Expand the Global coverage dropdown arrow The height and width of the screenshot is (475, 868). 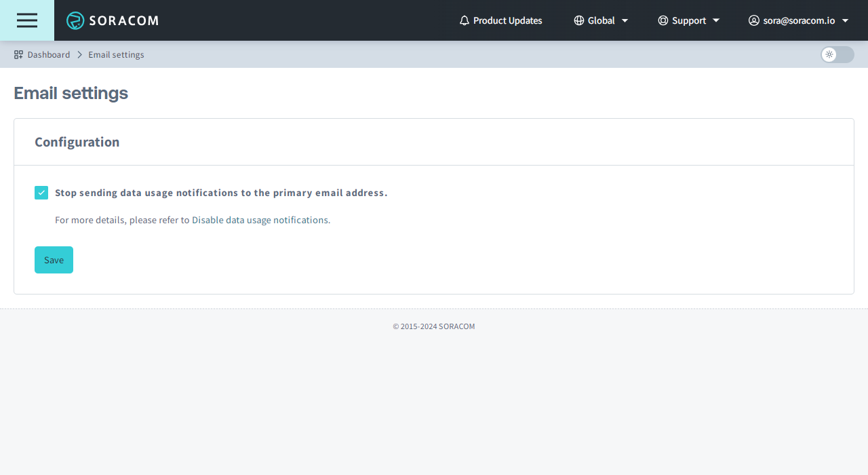(625, 20)
